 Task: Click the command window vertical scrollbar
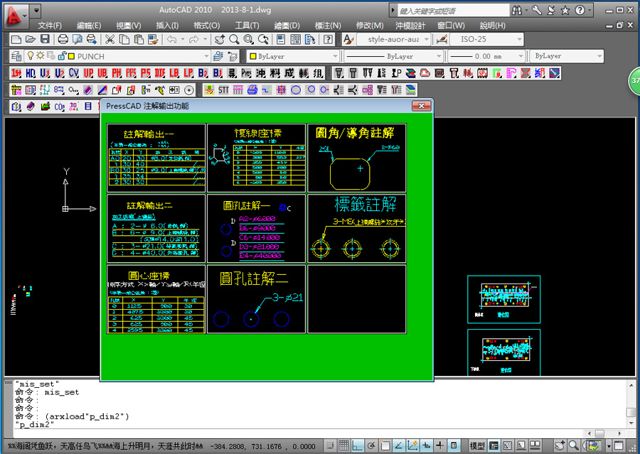coord(631,404)
